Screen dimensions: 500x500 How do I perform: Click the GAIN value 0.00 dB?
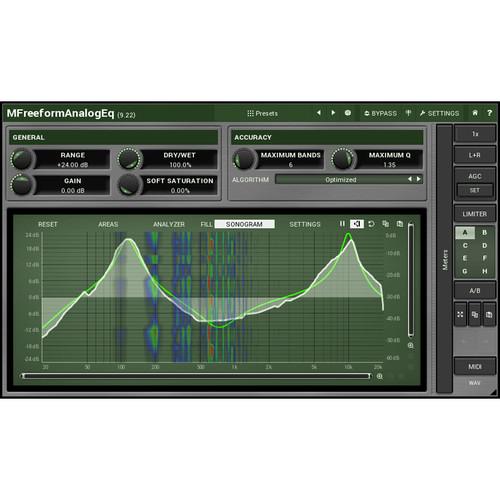(x=72, y=191)
